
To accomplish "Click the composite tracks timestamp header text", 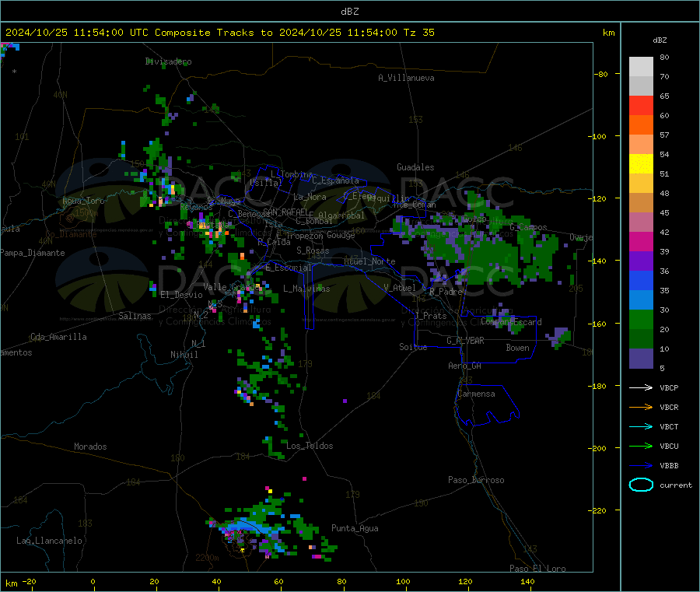I will [219, 33].
